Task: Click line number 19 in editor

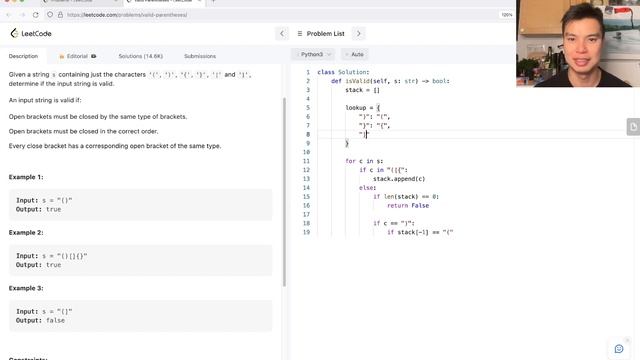Action: click(x=306, y=232)
